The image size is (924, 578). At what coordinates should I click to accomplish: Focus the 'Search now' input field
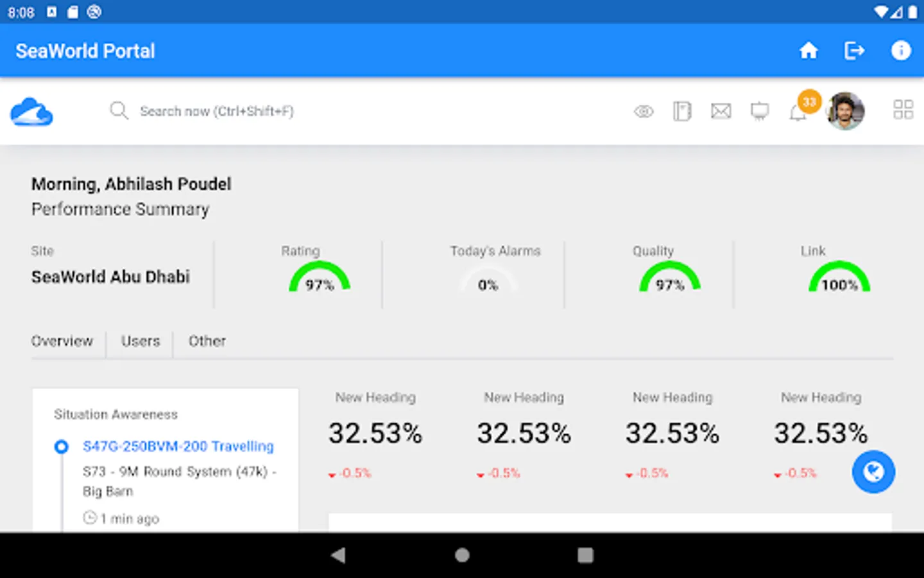[217, 111]
